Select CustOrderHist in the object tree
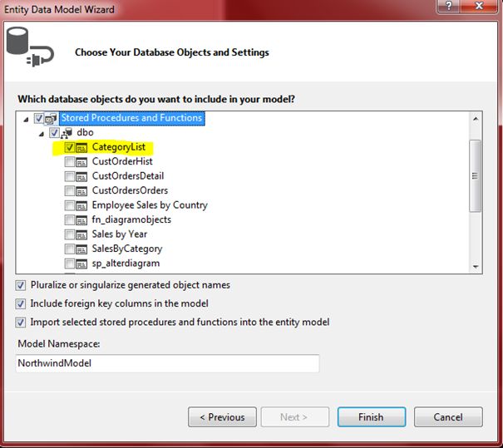The width and height of the screenshot is (503, 448). 122,161
